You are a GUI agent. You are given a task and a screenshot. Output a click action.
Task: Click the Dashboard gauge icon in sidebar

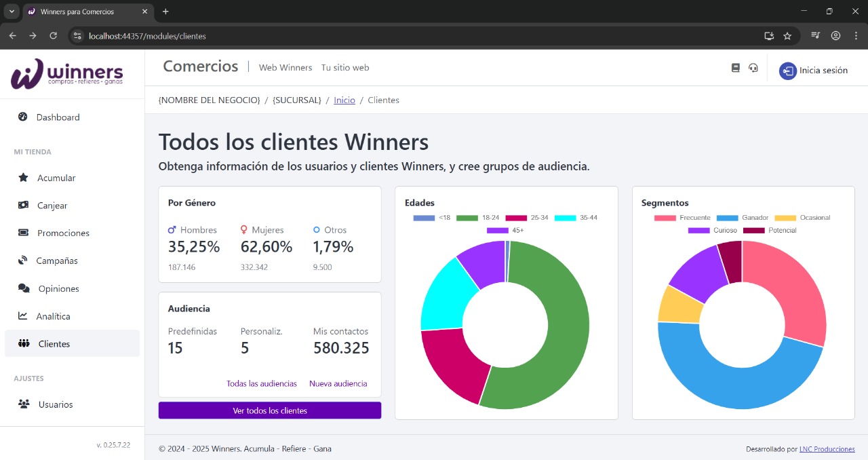click(x=22, y=117)
